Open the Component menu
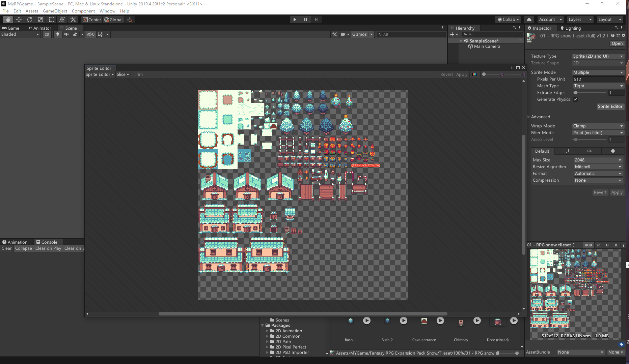 83,11
